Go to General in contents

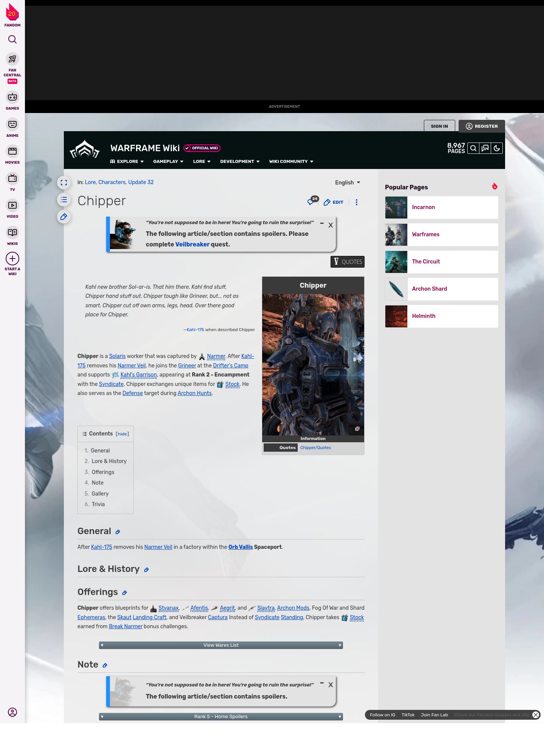click(100, 451)
